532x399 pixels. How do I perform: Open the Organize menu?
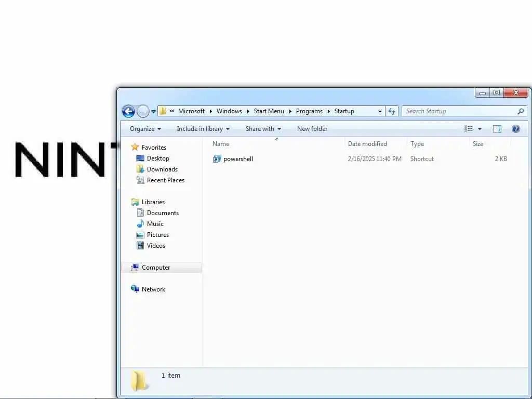pos(145,129)
